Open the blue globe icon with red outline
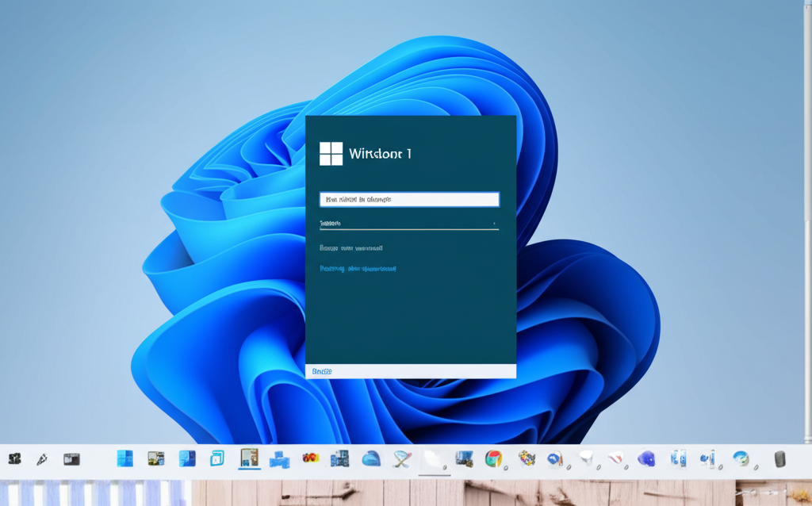812x506 pixels. pos(554,459)
